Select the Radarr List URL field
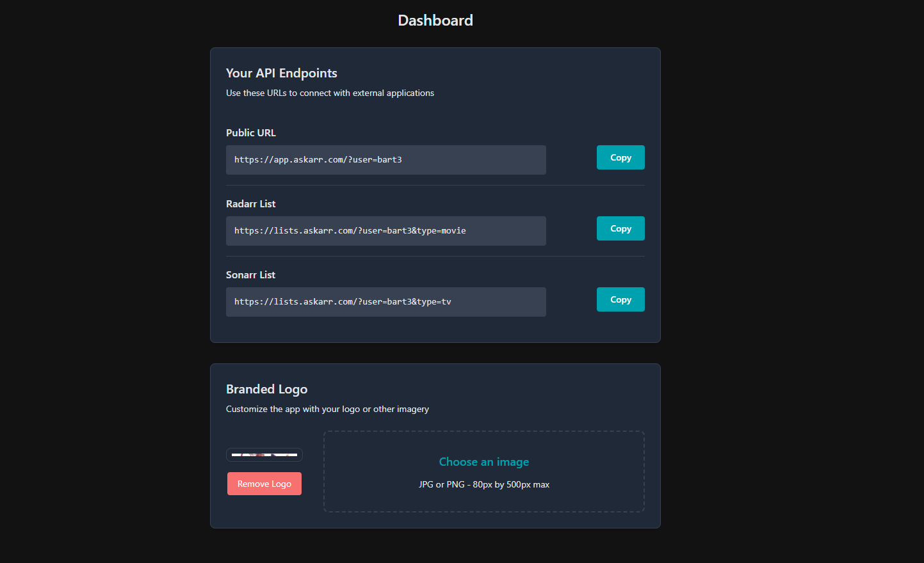Image resolution: width=924 pixels, height=563 pixels. [386, 231]
